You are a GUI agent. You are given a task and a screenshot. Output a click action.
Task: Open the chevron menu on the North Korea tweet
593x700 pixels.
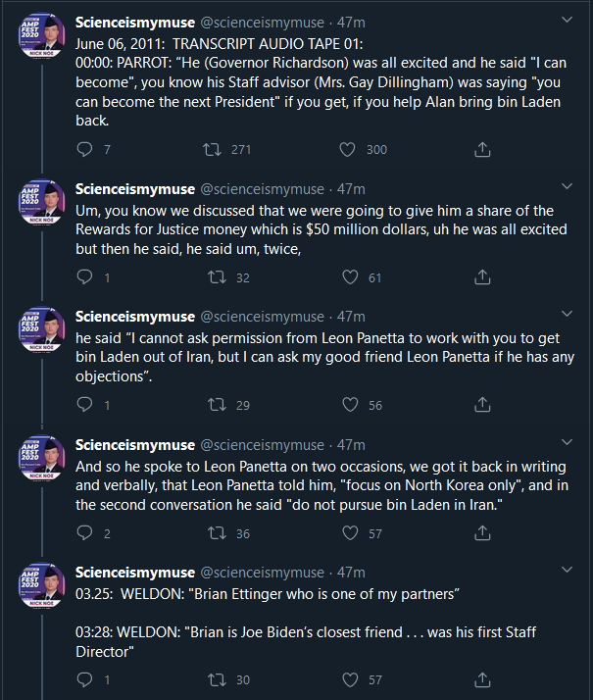[x=567, y=442]
